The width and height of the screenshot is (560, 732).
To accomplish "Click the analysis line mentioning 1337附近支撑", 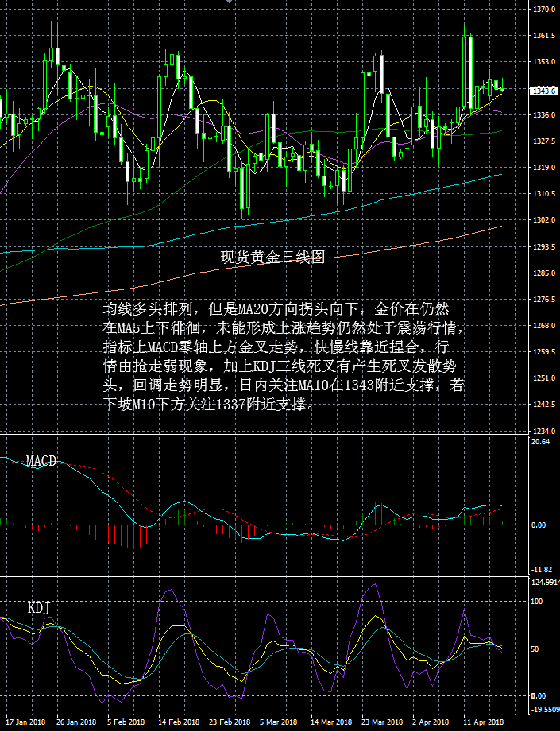I will [209, 405].
